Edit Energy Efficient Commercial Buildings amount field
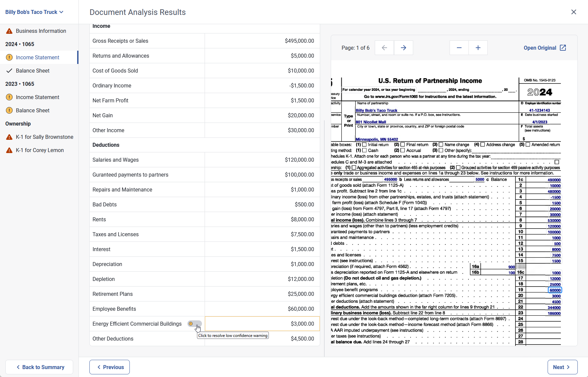This screenshot has height=377, width=588. click(x=262, y=324)
